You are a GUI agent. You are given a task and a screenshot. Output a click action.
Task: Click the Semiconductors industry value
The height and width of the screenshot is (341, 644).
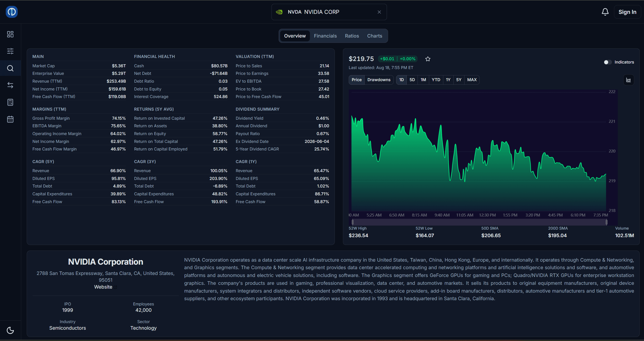pos(68,328)
